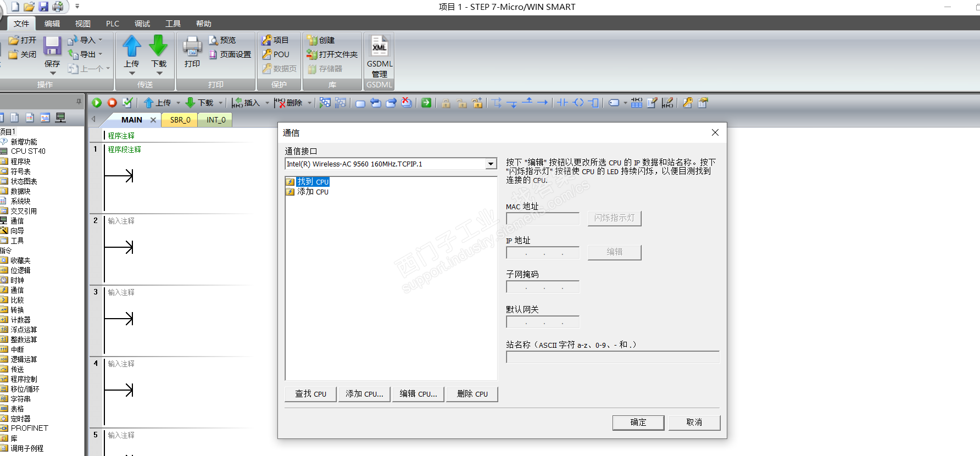Image resolution: width=980 pixels, height=456 pixels.
Task: Expand the Import (导入) dropdown in ribbon
Action: (101, 40)
